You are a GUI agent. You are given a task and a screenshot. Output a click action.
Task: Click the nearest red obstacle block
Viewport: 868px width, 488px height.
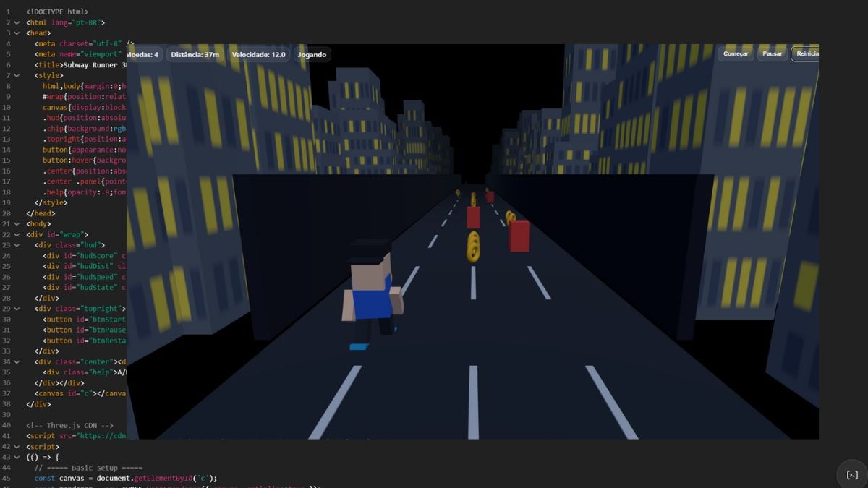tap(519, 236)
